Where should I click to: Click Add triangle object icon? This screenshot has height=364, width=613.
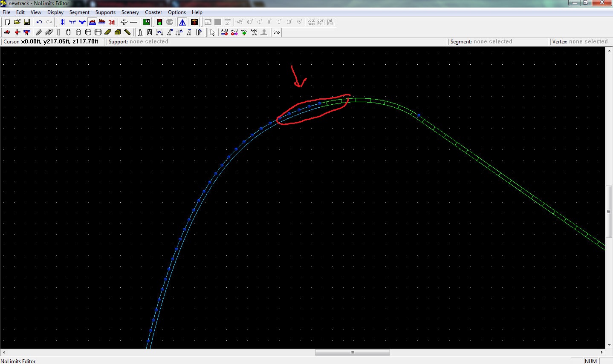click(x=254, y=32)
